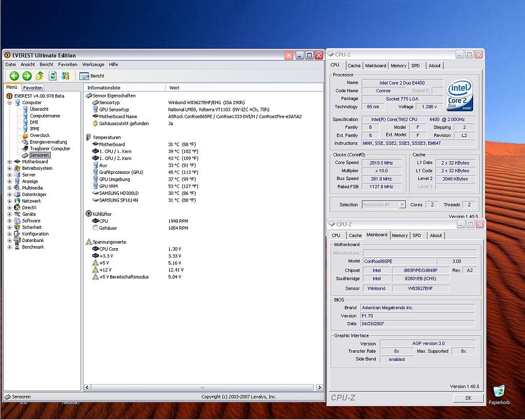The width and height of the screenshot is (525, 420).
Task: Expand the Motherboard tree node
Action: click(10, 162)
